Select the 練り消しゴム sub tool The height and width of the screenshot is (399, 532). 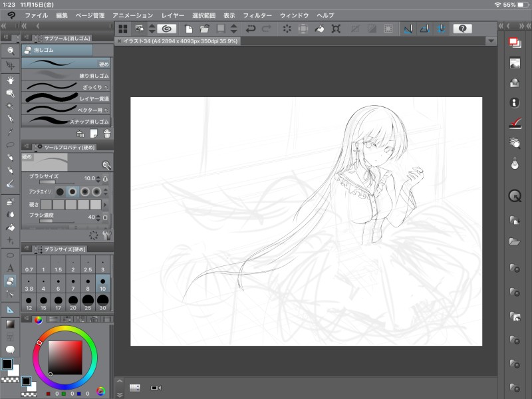pos(66,75)
